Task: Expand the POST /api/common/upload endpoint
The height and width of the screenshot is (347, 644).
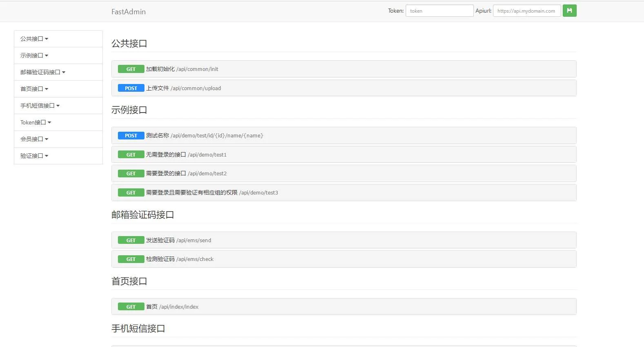Action: coord(183,88)
